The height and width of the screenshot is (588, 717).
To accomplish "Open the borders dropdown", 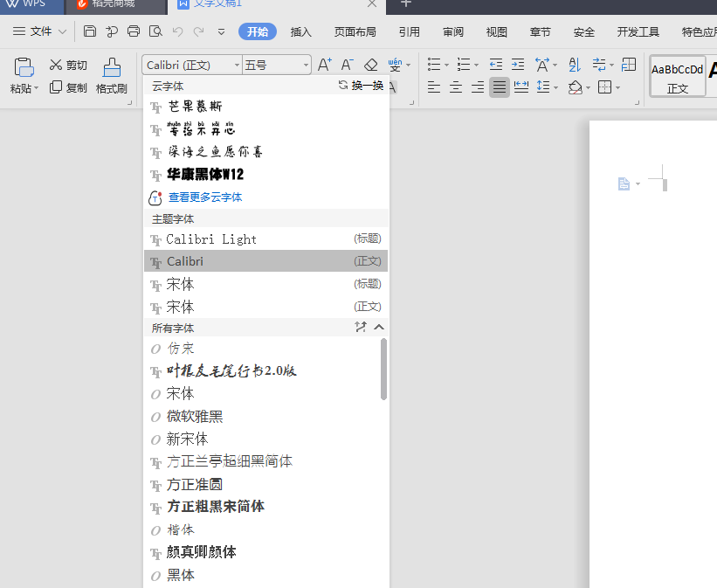I will coord(617,87).
